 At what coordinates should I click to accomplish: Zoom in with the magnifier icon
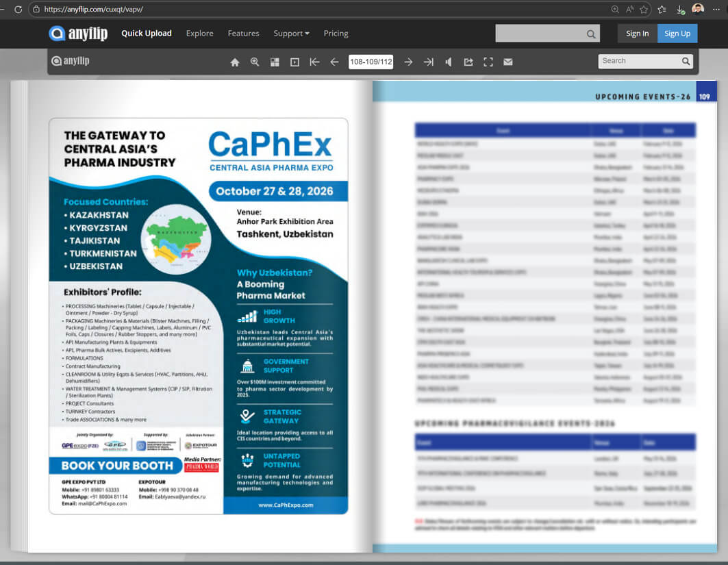[x=255, y=62]
